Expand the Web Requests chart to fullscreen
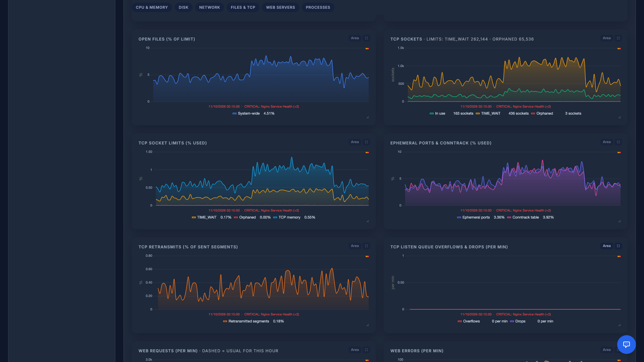The width and height of the screenshot is (644, 362). (366, 350)
